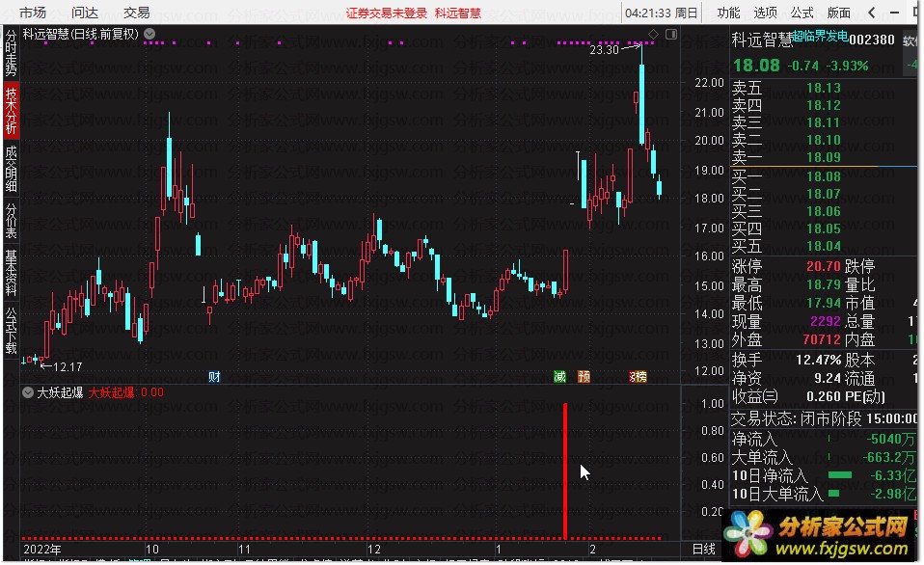The width and height of the screenshot is (924, 565).
Task: Select the 分价表 sidebar tab
Action: click(x=11, y=221)
